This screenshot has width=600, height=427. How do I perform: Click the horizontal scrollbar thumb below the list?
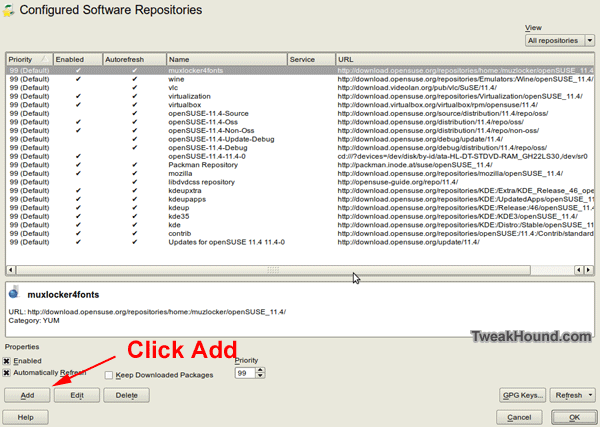coord(272,269)
